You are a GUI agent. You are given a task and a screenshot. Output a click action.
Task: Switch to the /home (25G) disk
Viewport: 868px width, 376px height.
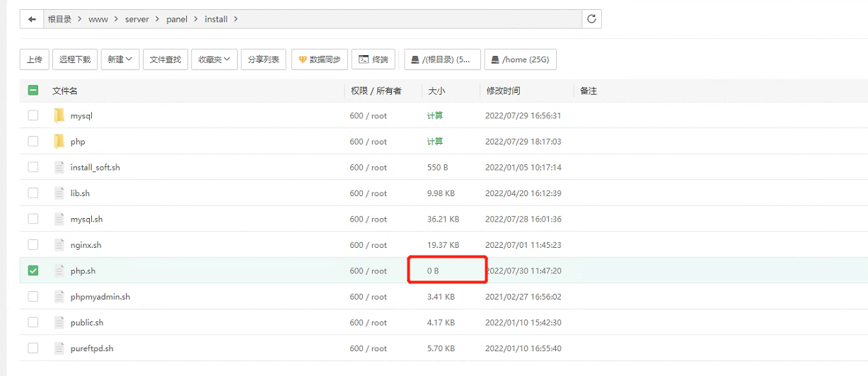[x=521, y=59]
